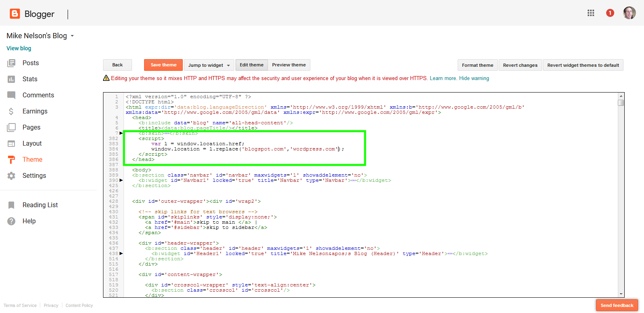Image resolution: width=644 pixels, height=313 pixels.
Task: Click the Help question mark icon
Action: point(11,221)
